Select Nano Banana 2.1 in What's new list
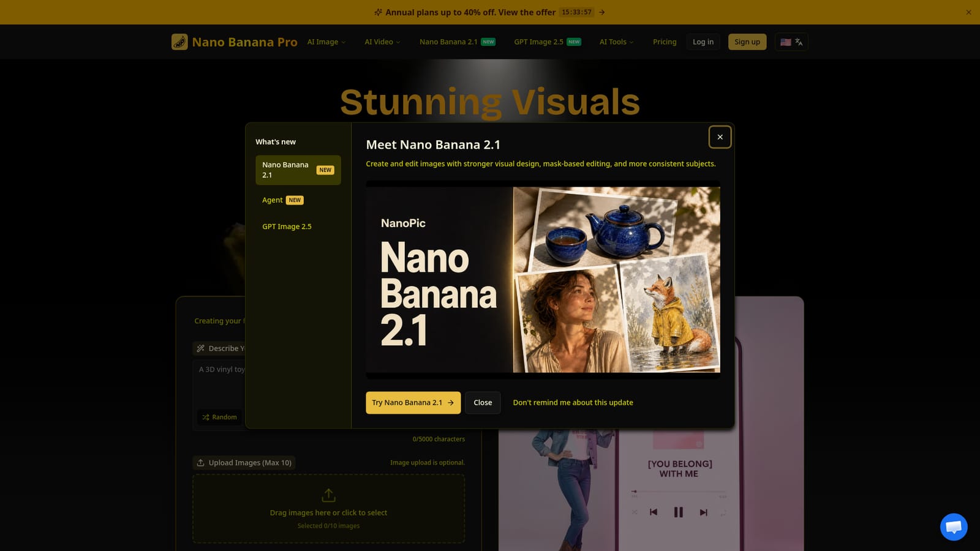 tap(298, 170)
